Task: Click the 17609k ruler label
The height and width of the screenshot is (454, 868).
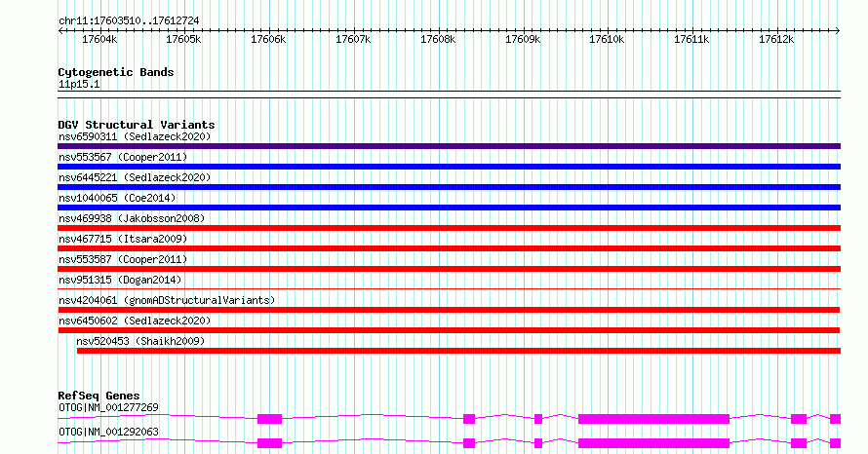Action: pos(523,40)
